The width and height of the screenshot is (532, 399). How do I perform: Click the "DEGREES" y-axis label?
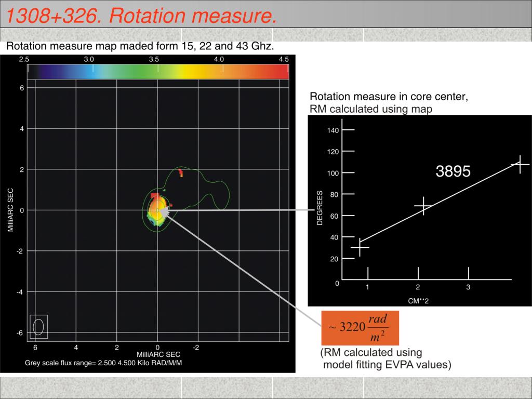pyautogui.click(x=320, y=208)
